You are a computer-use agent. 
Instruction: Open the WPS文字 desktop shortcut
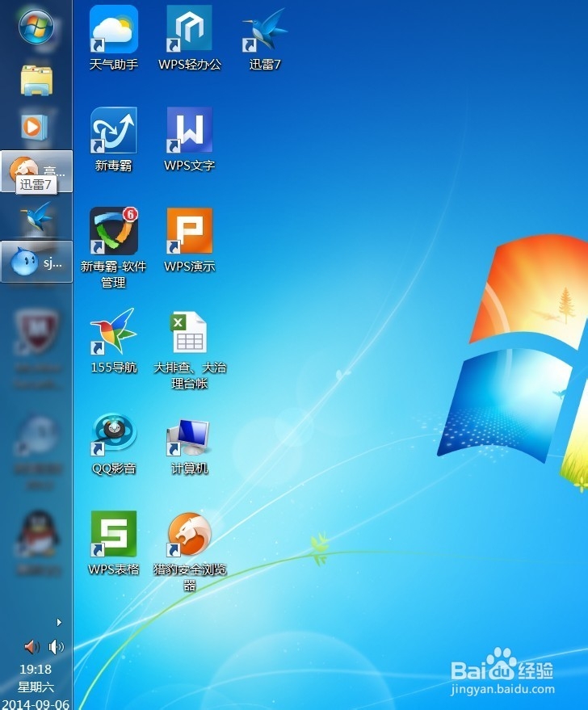pyautogui.click(x=190, y=140)
